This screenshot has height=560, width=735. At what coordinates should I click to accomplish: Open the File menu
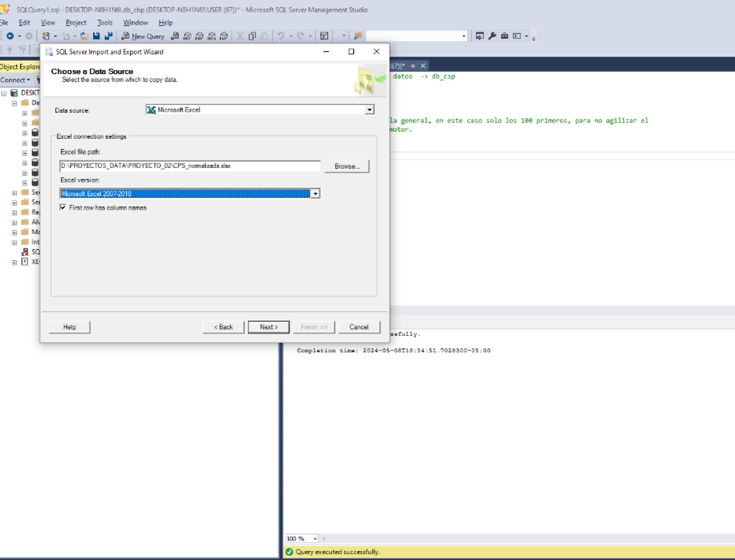pos(4,23)
